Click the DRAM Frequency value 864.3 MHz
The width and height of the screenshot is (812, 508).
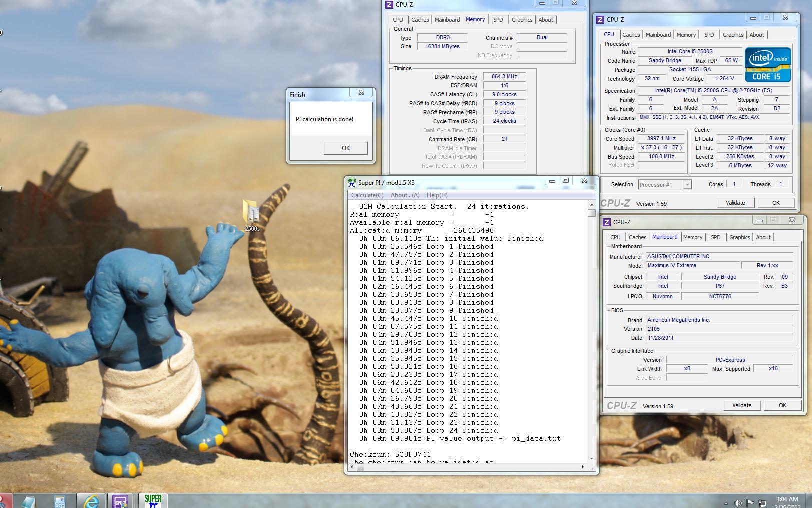click(504, 77)
